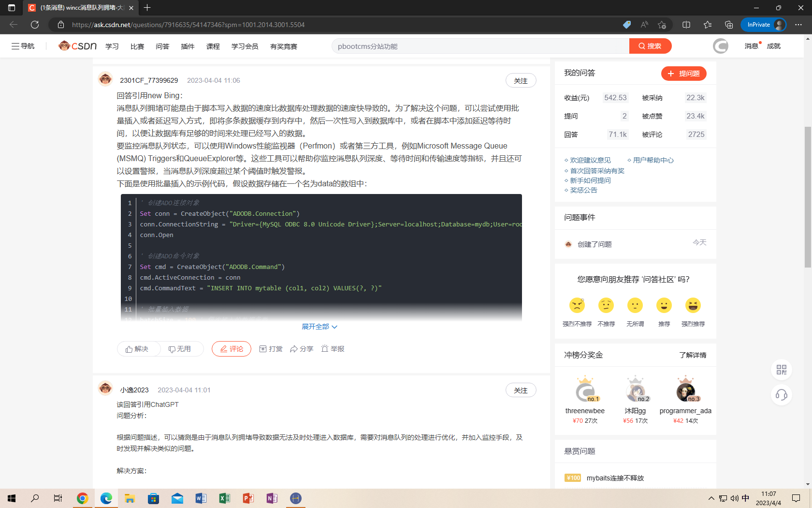The width and height of the screenshot is (812, 508).
Task: Open Excel from the taskbar
Action: [224, 498]
